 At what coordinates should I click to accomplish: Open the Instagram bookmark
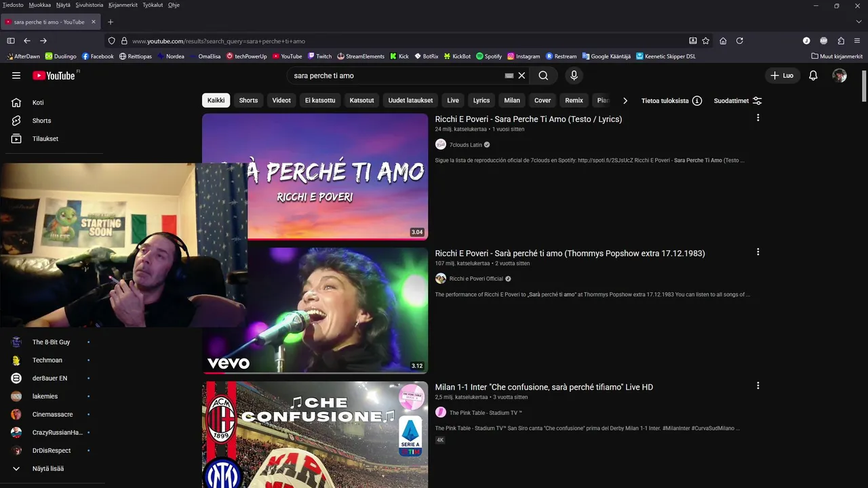tap(524, 56)
